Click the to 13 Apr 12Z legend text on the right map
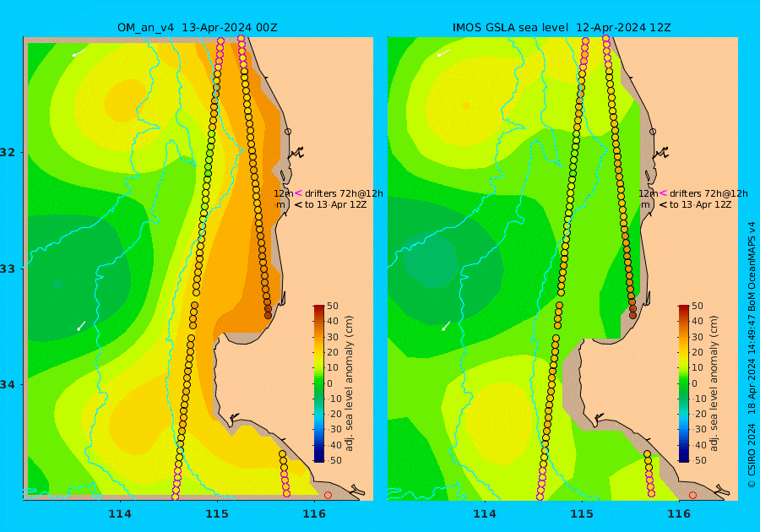 coord(700,204)
